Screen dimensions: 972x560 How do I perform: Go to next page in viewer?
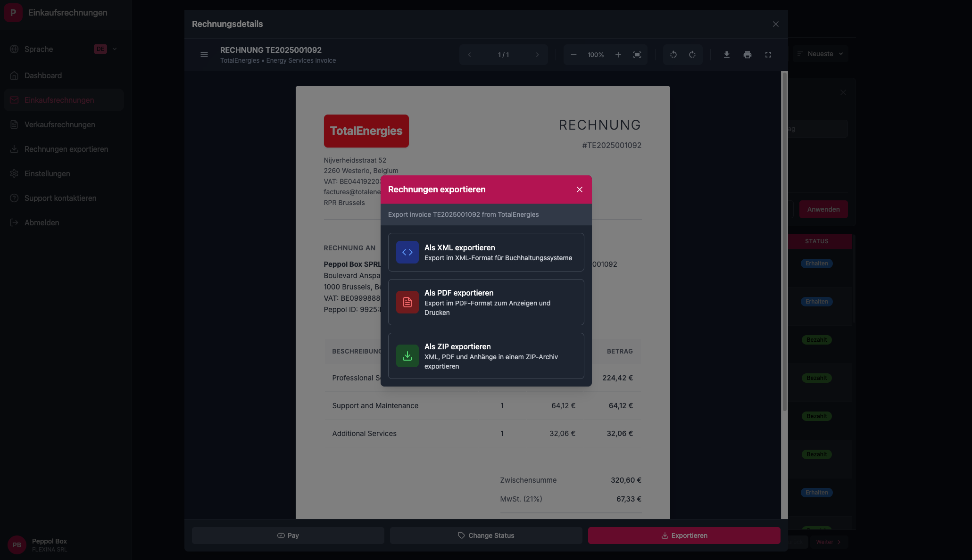pos(537,55)
